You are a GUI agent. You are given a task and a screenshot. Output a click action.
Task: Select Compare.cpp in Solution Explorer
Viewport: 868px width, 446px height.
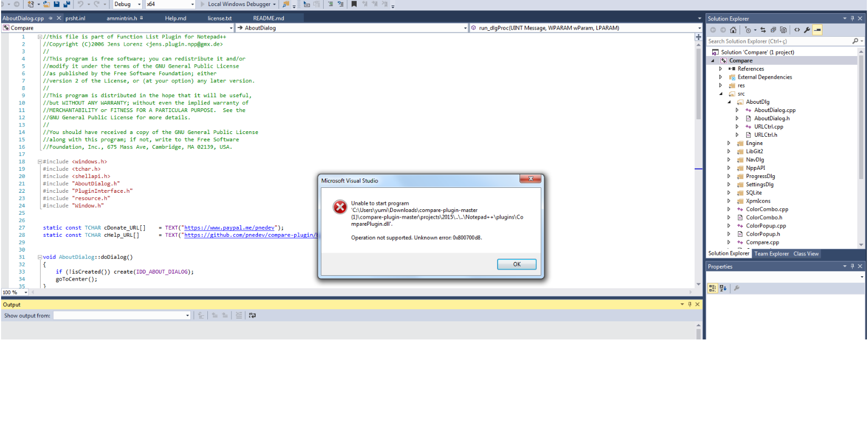tap(762, 242)
